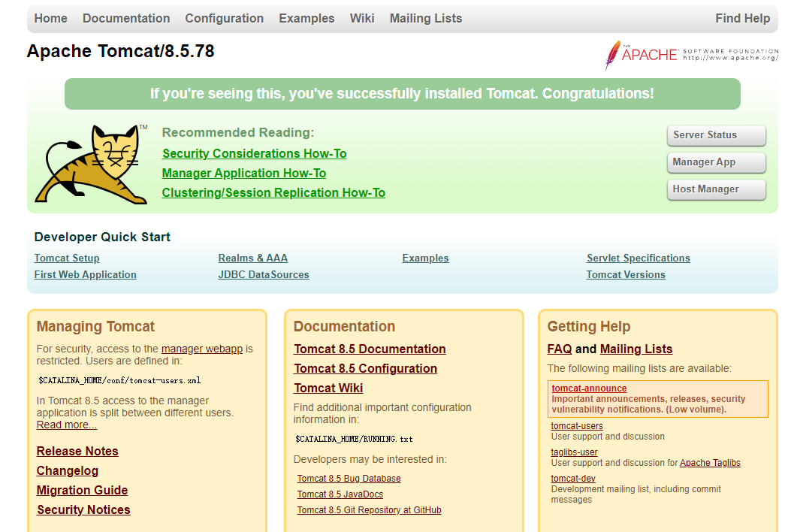The image size is (785, 532).
Task: Click Find Help in the nav bar
Action: [742, 19]
